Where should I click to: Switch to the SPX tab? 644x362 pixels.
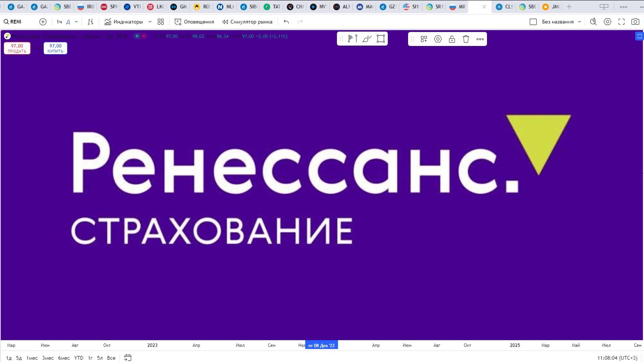pos(109,7)
